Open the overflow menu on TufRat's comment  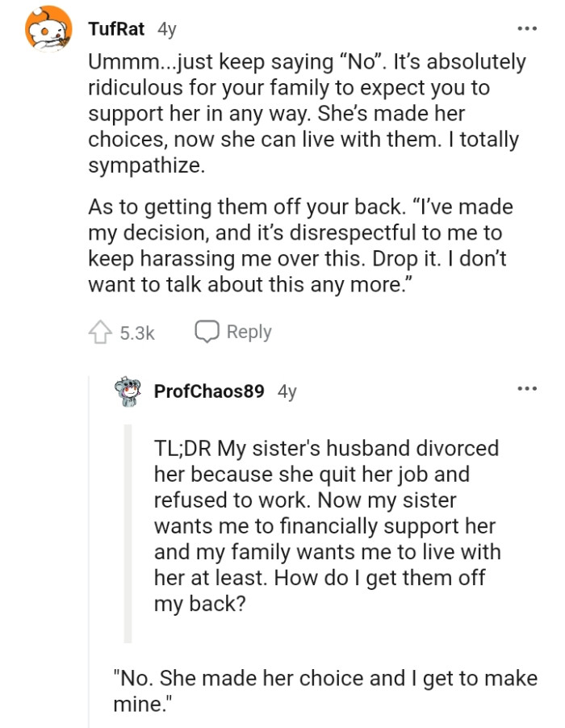527,28
